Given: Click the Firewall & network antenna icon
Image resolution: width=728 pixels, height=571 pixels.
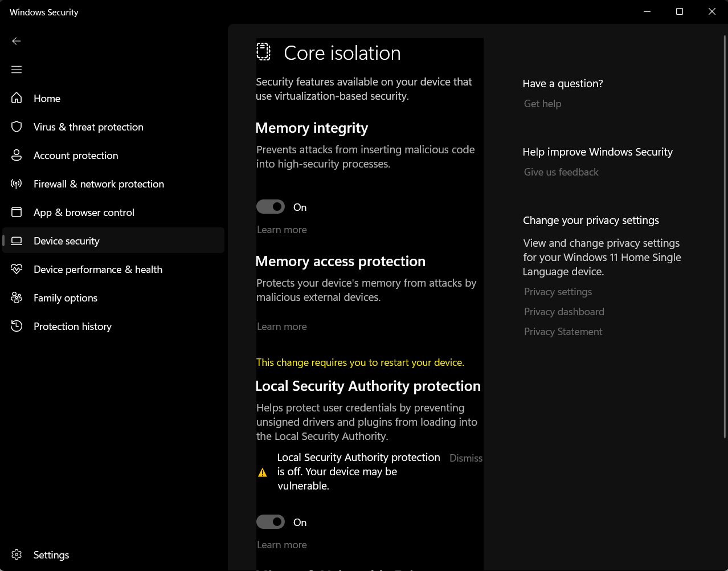Looking at the screenshot, I should (x=17, y=183).
